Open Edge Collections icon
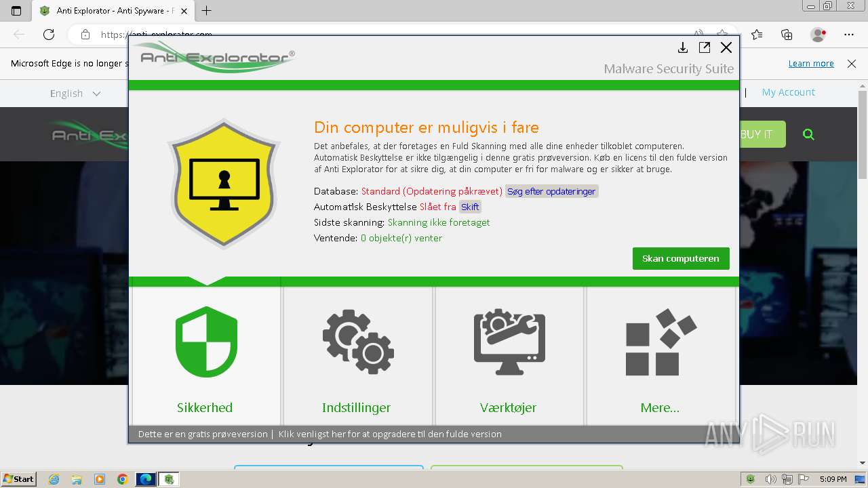The width and height of the screenshot is (868, 488). coord(787,35)
